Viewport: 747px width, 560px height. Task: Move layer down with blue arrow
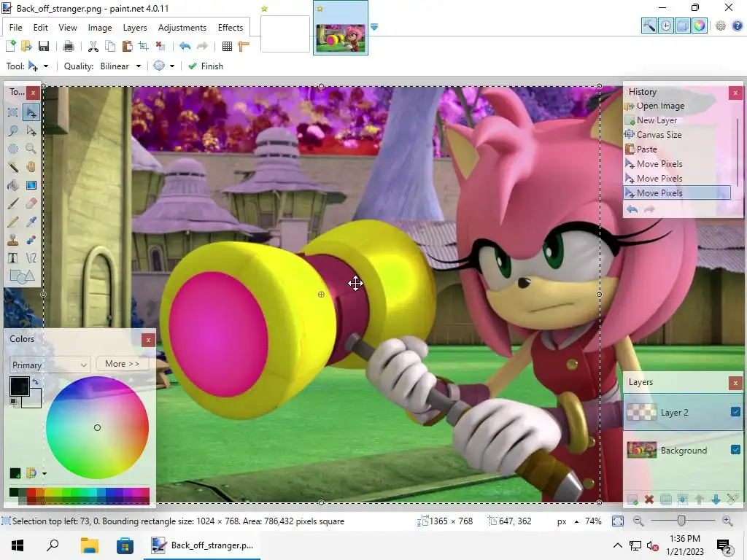(716, 499)
